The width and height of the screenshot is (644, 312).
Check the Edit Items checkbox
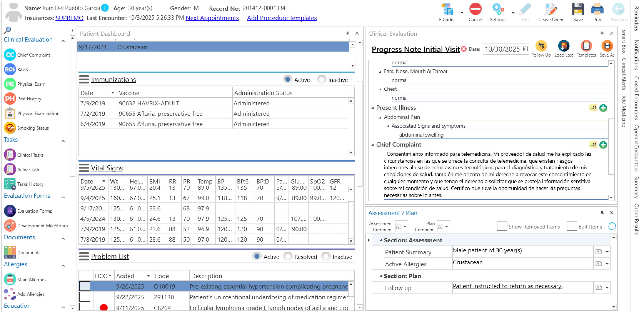tap(571, 226)
